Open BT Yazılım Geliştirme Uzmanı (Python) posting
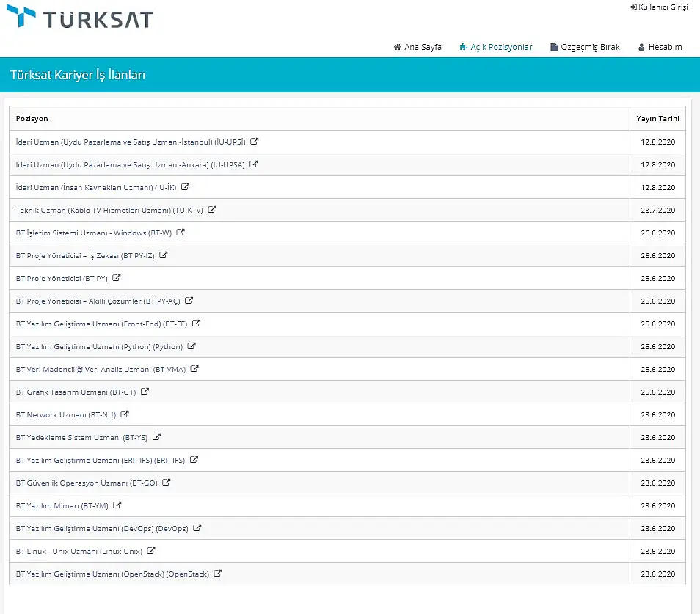700x614 pixels. (99, 347)
